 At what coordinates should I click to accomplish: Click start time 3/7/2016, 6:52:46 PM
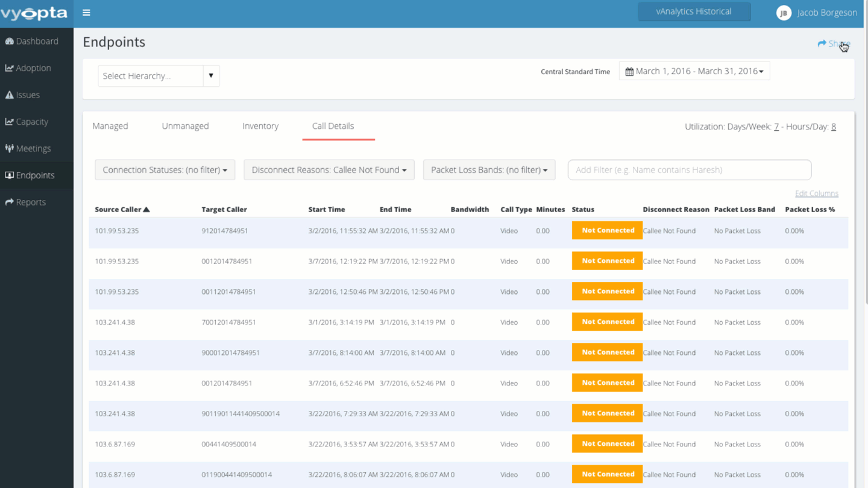tap(341, 383)
